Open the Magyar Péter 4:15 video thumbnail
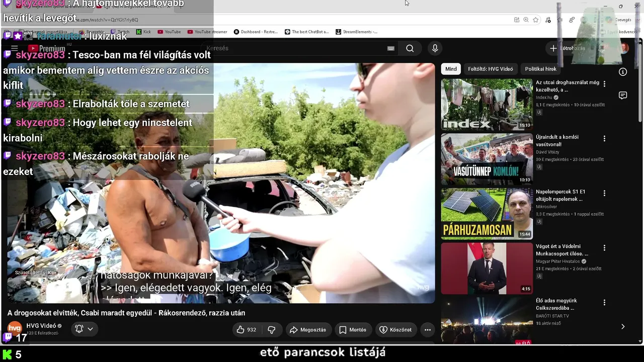This screenshot has width=644, height=362. click(x=487, y=268)
